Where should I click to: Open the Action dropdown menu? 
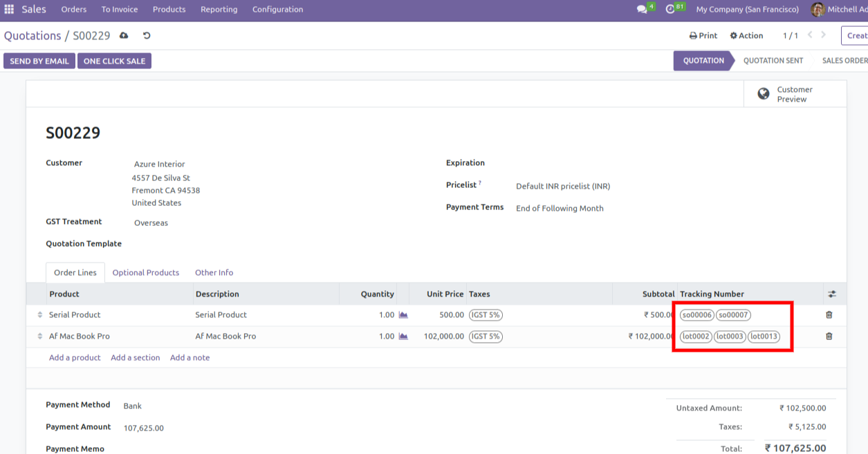(x=746, y=36)
